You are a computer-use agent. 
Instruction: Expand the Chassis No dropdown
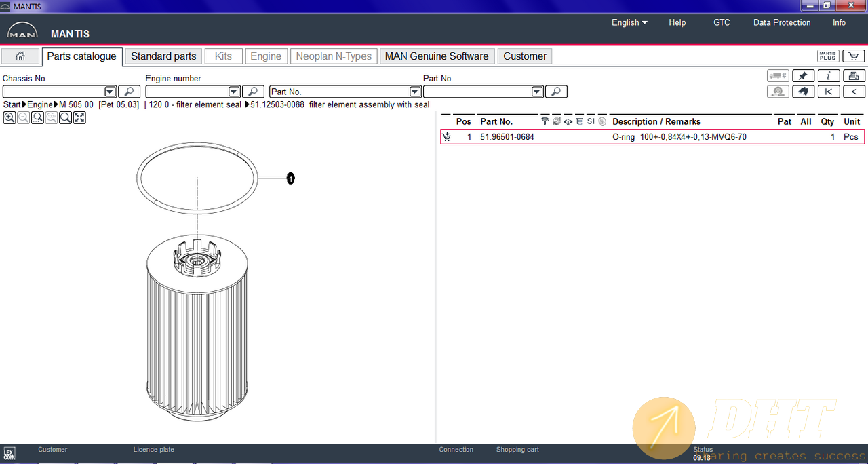coord(110,92)
